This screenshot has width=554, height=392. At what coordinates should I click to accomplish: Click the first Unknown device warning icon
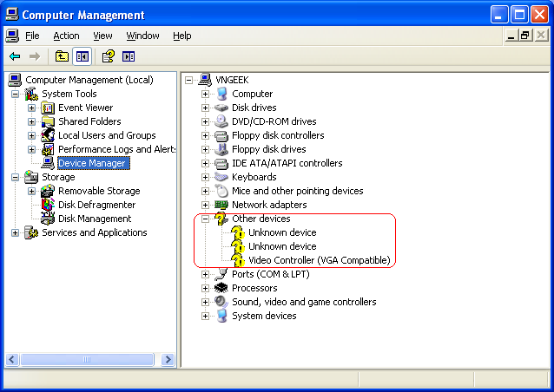point(238,232)
